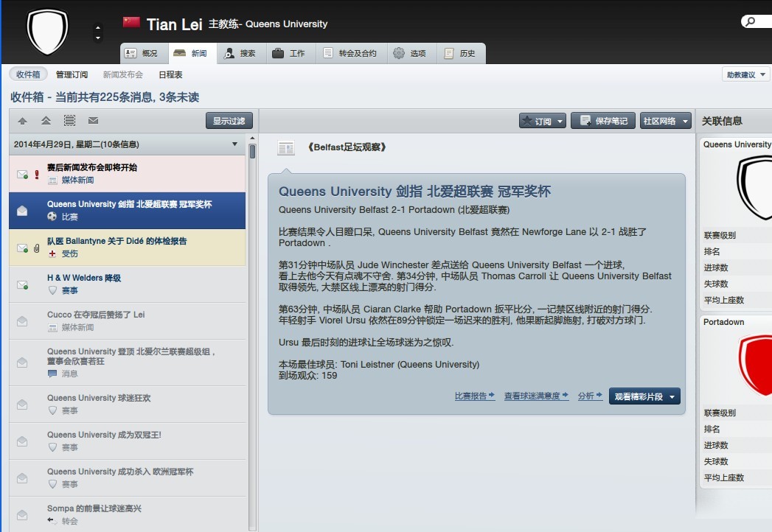Open the 订阅 dropdown with star icon
Screen dimensions: 772x532
pyautogui.click(x=542, y=121)
